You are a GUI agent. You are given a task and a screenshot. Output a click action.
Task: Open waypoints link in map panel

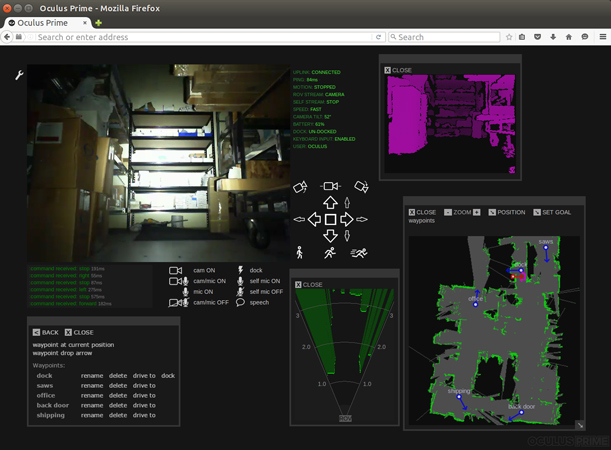421,221
